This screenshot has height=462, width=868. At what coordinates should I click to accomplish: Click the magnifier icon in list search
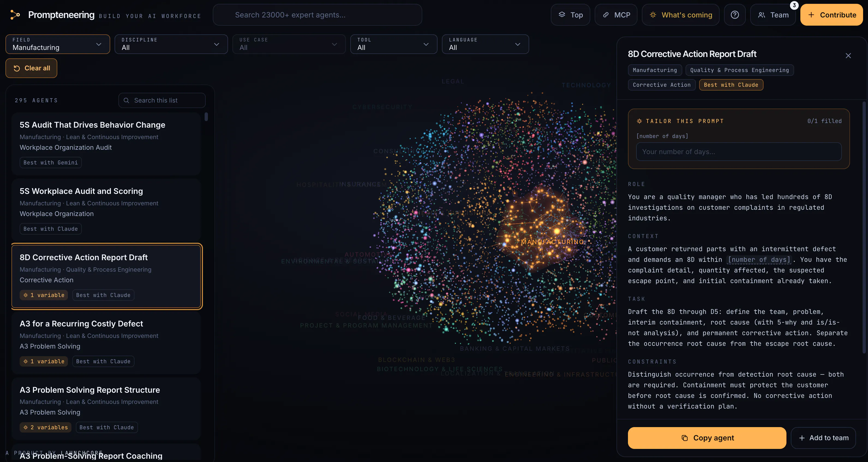(126, 100)
